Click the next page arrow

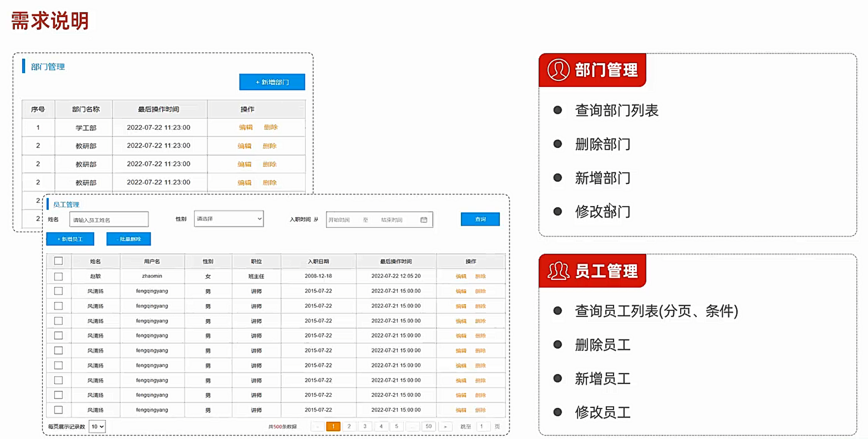coord(445,427)
